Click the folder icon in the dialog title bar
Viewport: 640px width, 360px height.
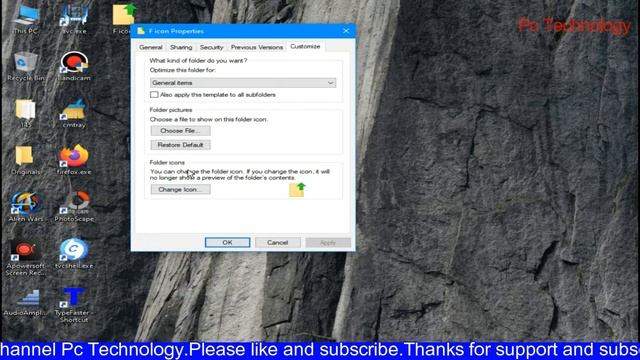(x=141, y=31)
